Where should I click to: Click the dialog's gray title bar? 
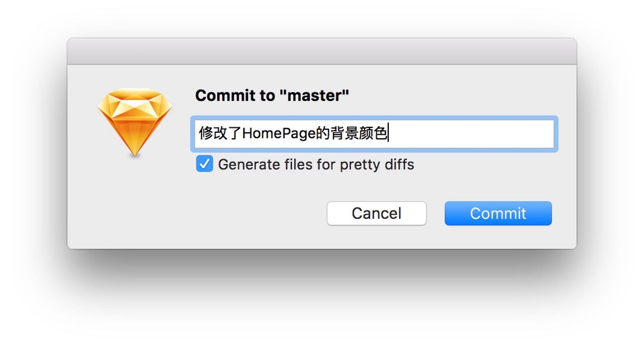pos(322,51)
